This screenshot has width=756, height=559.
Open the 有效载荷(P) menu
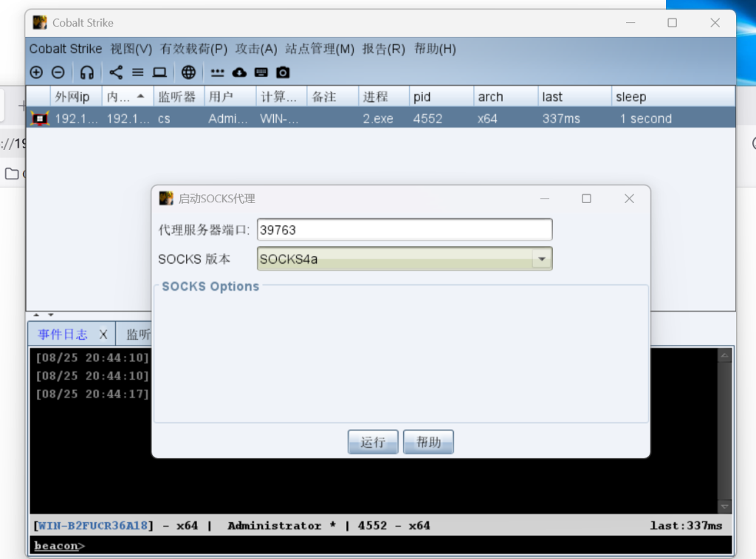(194, 49)
